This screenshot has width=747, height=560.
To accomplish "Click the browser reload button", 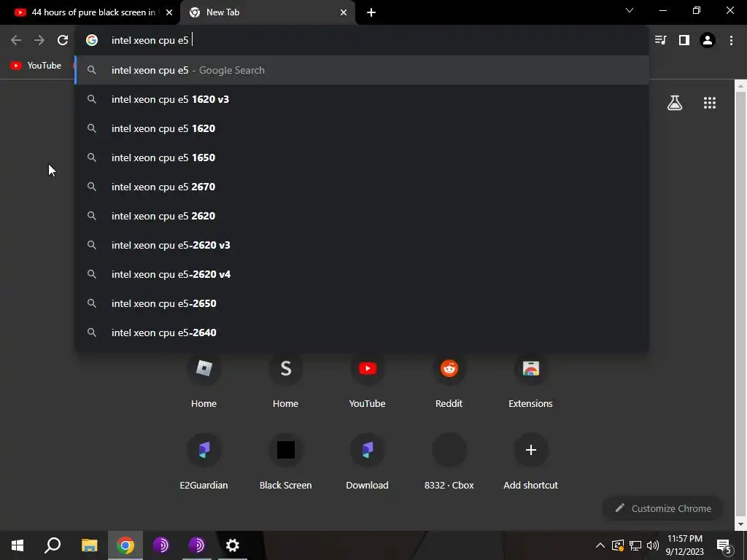I will click(63, 41).
